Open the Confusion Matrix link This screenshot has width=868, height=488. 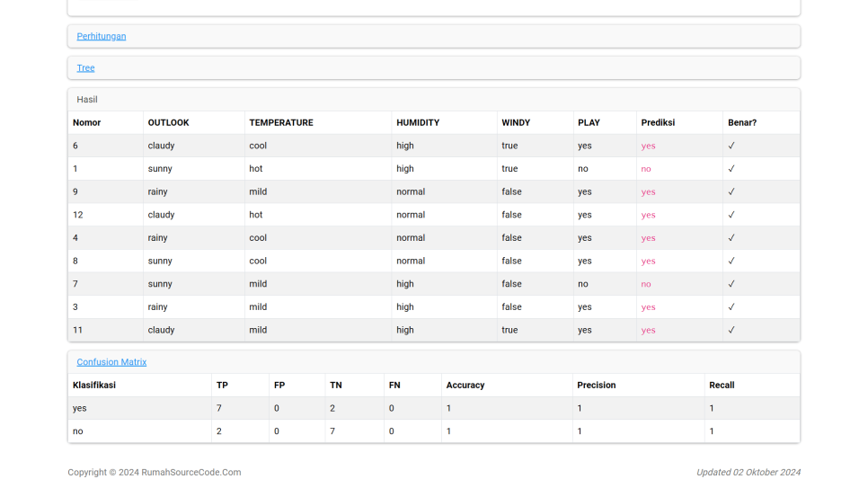pos(111,362)
